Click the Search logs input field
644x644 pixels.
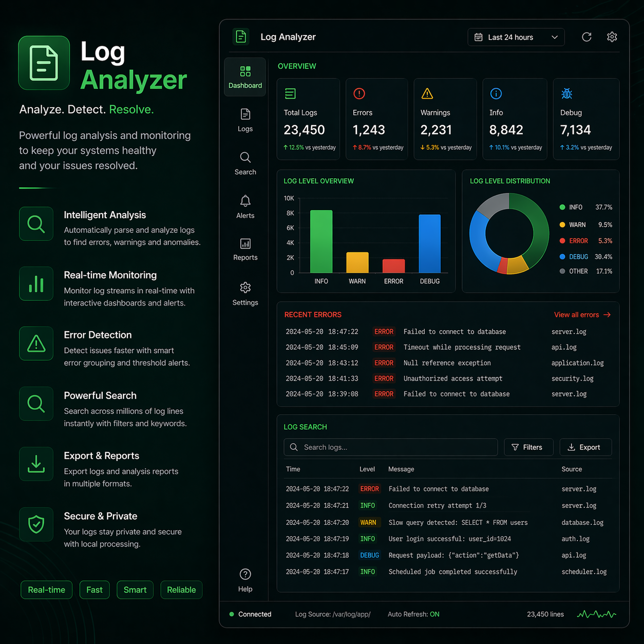click(x=390, y=447)
